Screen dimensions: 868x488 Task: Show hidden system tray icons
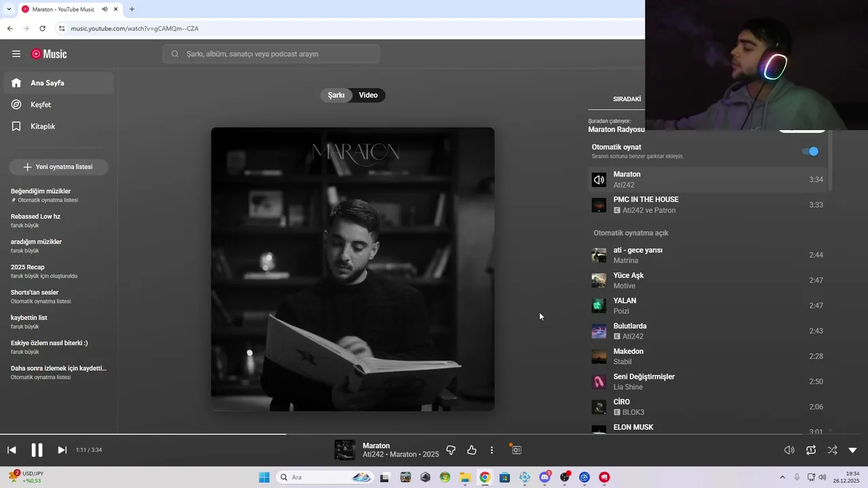782,477
